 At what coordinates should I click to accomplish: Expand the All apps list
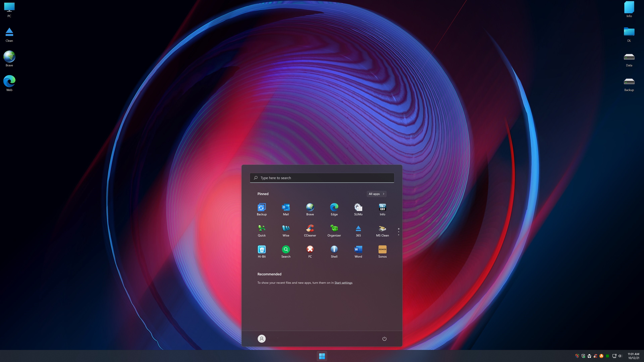click(x=376, y=194)
